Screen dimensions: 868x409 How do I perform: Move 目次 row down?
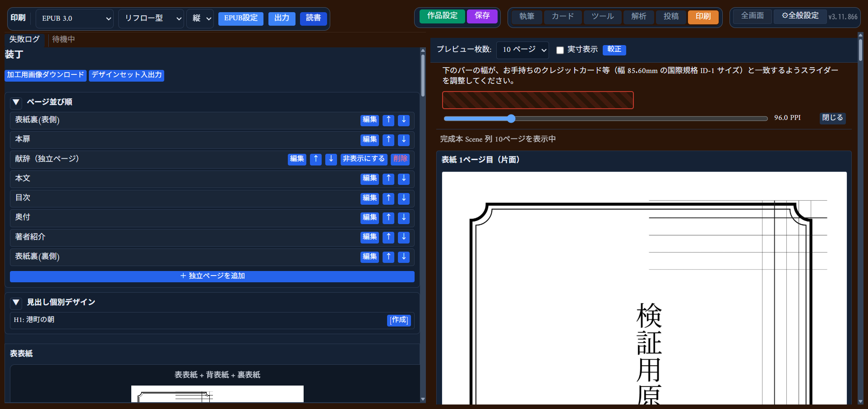click(404, 198)
